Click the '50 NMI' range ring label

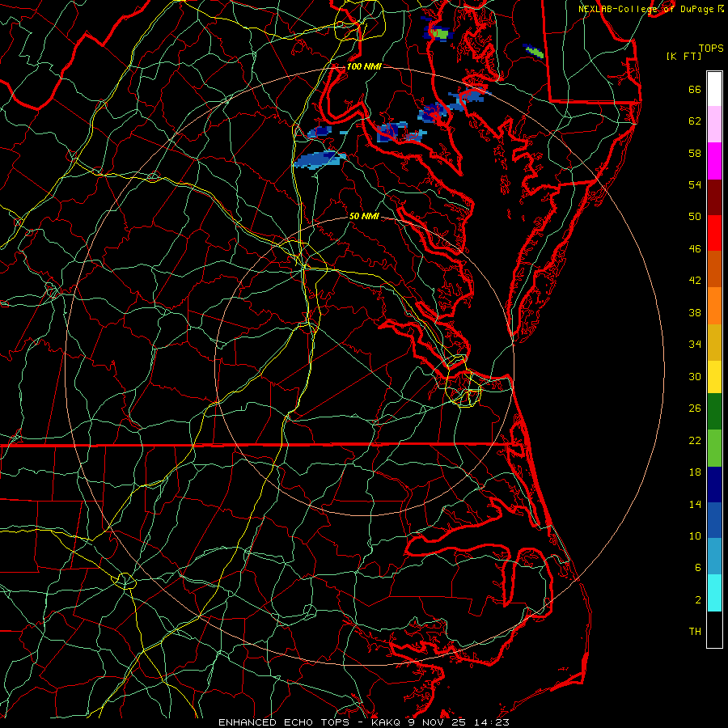coord(364,216)
